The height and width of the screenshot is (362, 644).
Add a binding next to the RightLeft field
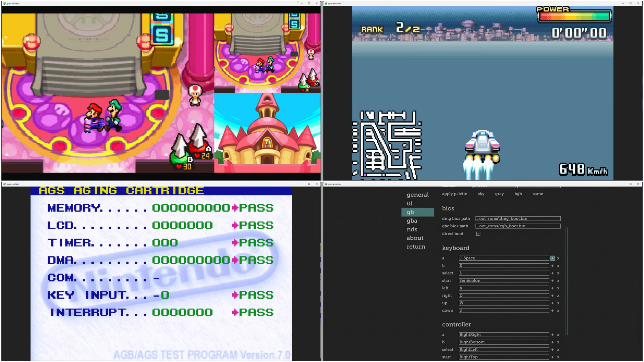coord(552,350)
